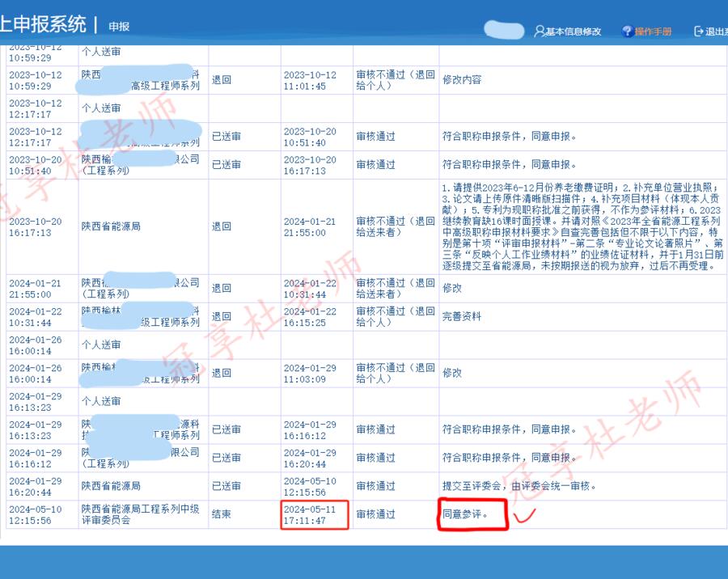Click the exit arrow icon in header
Image resolution: width=728 pixels, height=579 pixels.
tap(699, 32)
